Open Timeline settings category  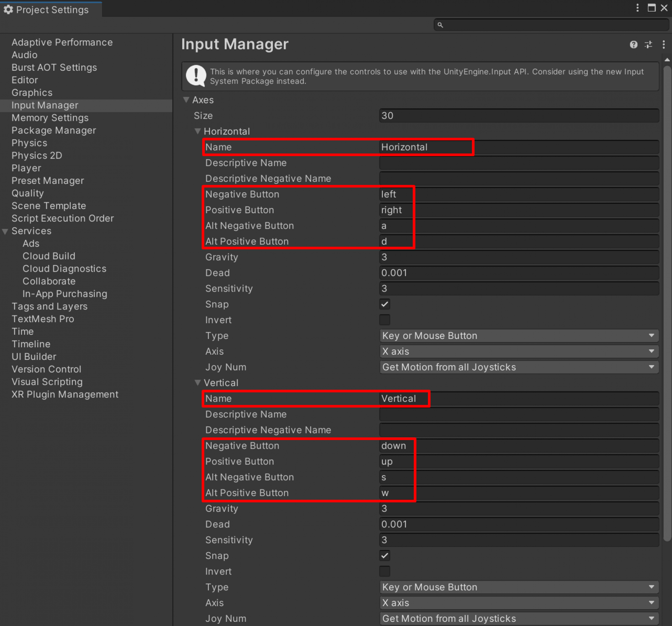pos(31,344)
